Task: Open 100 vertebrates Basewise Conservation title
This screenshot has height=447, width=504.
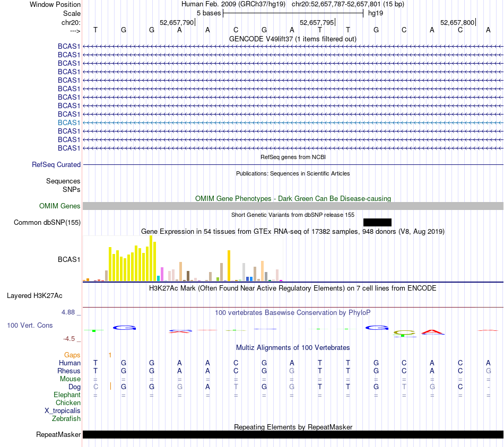Action: [292, 313]
